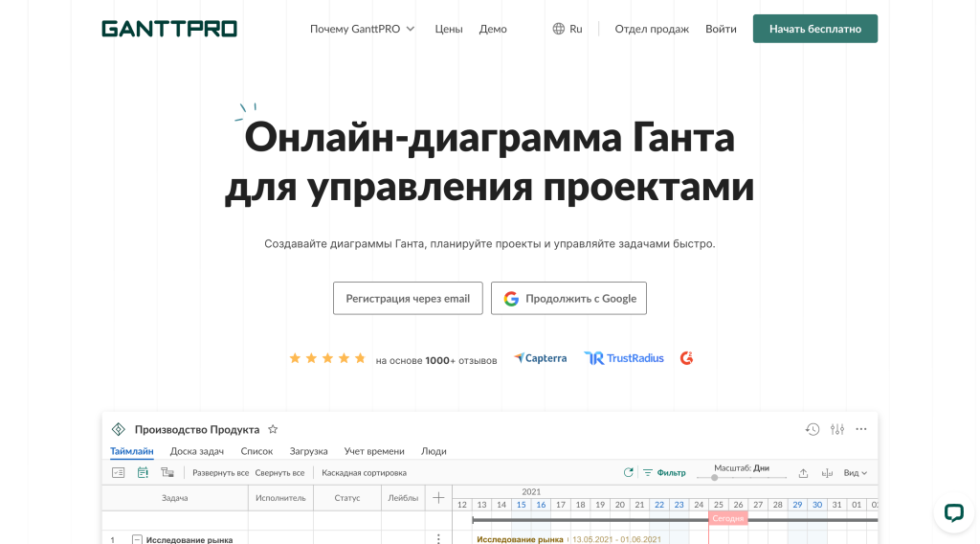The width and height of the screenshot is (980, 544).
Task: Click Регистрация через email button
Action: [x=408, y=298]
